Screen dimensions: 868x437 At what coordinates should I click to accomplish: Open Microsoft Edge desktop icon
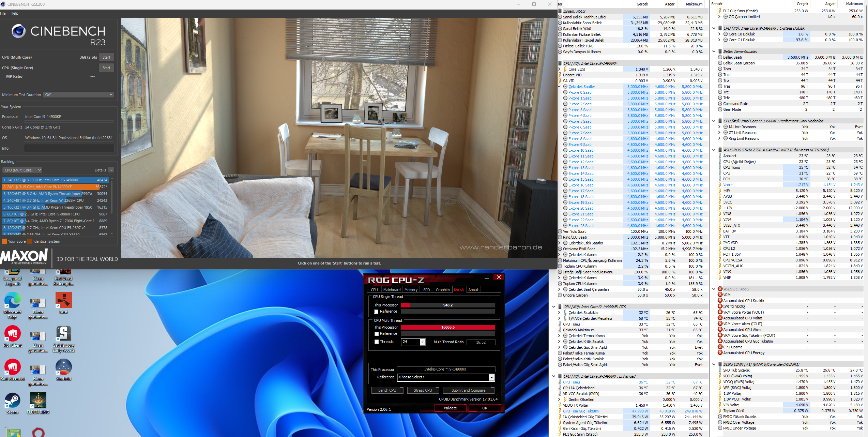(x=13, y=305)
